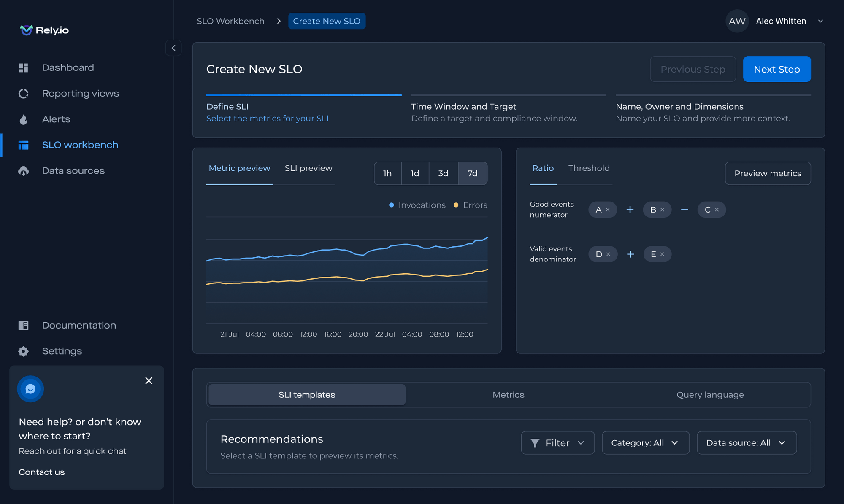
Task: Click the Contact us link
Action: (x=41, y=472)
